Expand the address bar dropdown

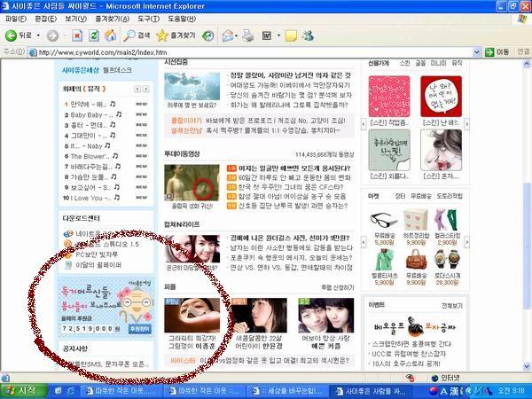(x=477, y=52)
